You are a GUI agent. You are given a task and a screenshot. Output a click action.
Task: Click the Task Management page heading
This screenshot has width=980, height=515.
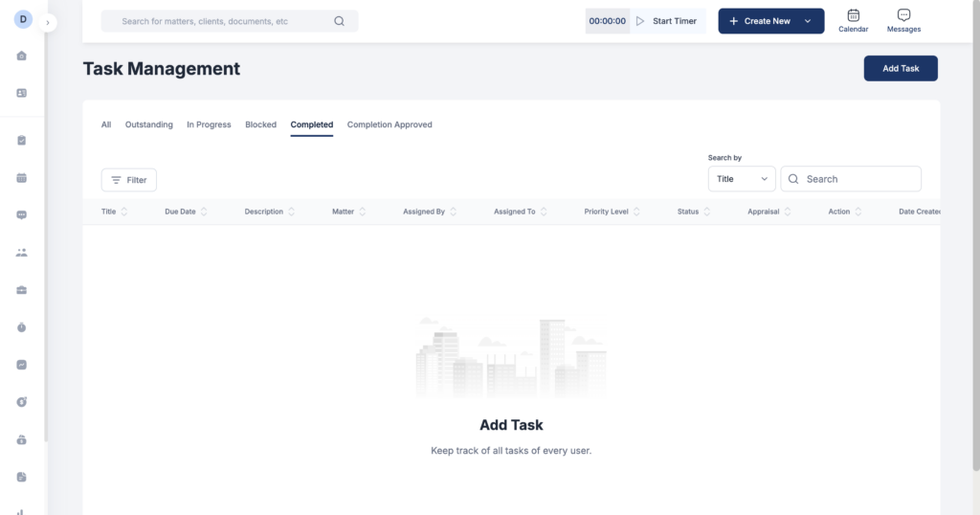(161, 69)
